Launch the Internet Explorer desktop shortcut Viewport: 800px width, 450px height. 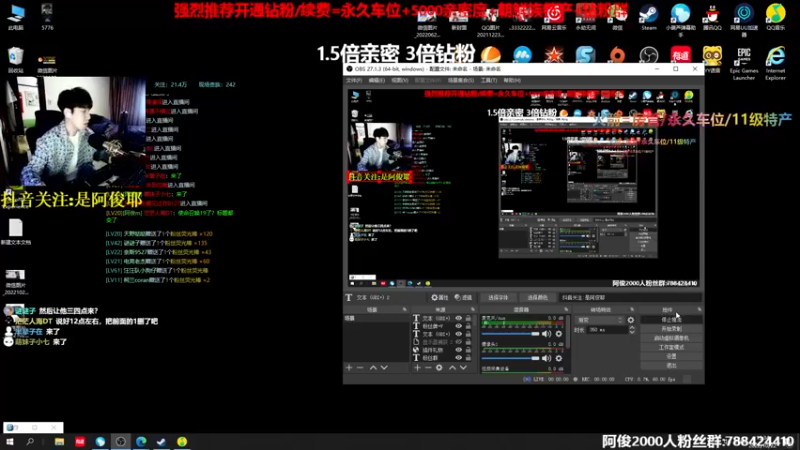point(776,63)
